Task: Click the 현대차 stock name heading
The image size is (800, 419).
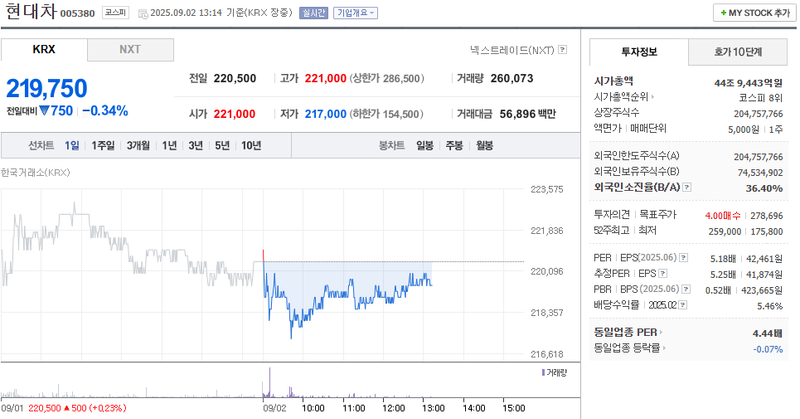Action: point(30,11)
